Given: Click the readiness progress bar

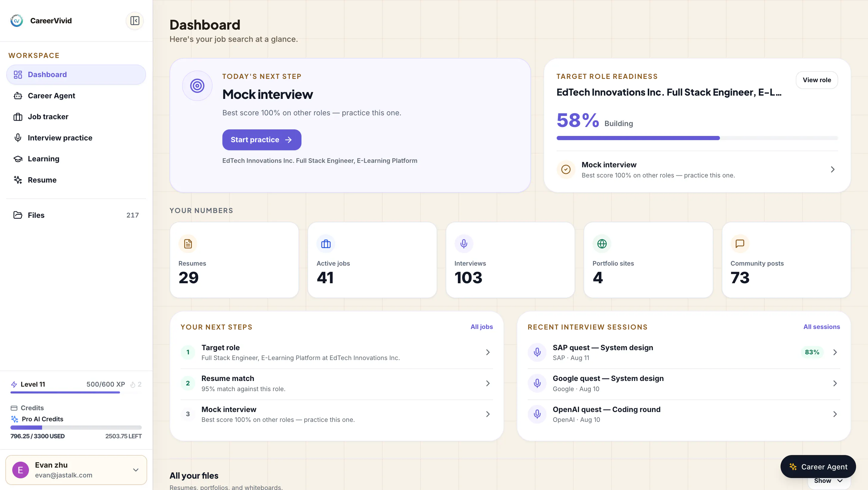Looking at the screenshot, I should click(x=697, y=138).
